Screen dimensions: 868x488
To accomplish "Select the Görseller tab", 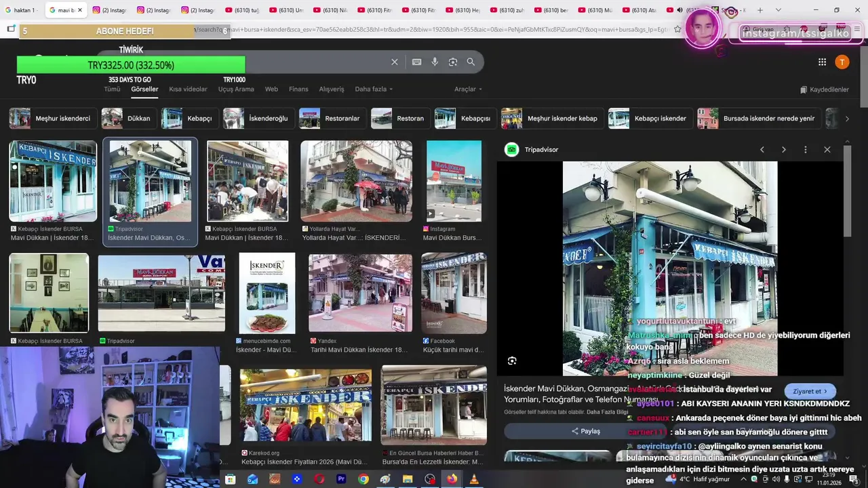I will (144, 89).
